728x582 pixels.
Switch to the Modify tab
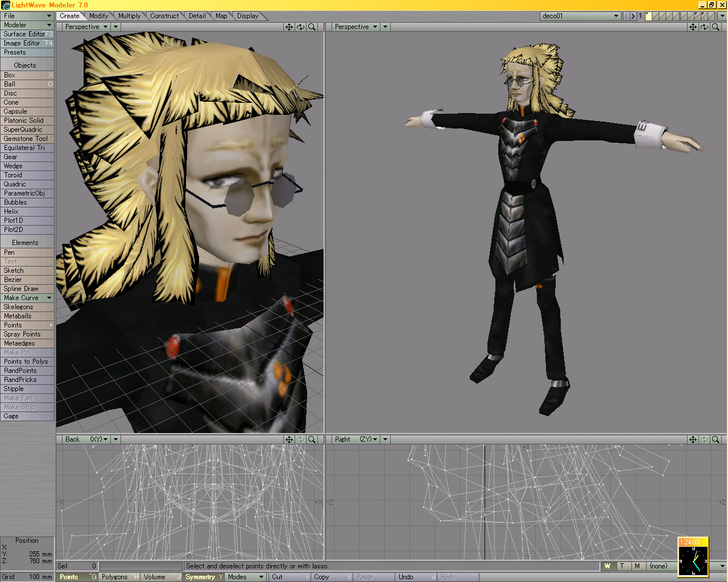click(99, 16)
